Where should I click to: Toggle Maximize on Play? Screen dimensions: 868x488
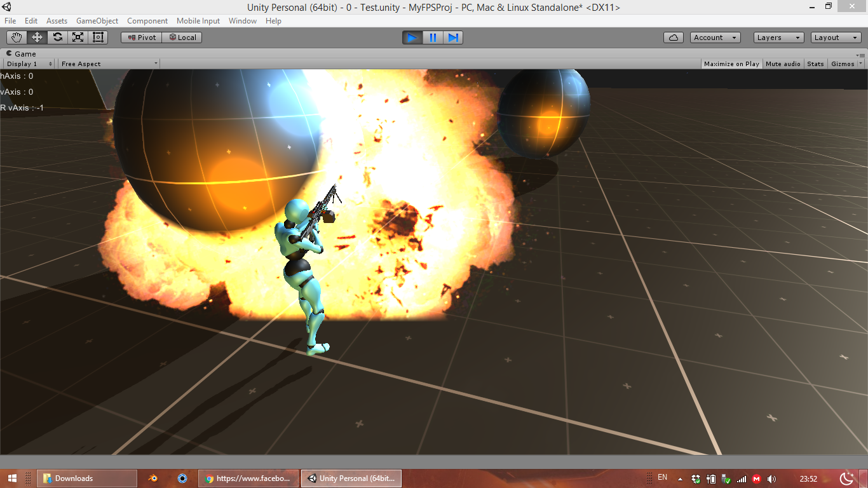click(x=731, y=64)
